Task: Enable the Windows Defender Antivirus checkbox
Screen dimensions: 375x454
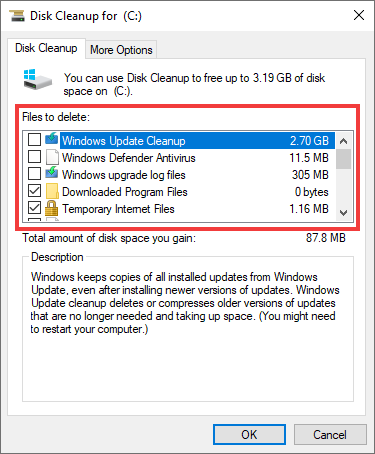Action: tap(34, 157)
